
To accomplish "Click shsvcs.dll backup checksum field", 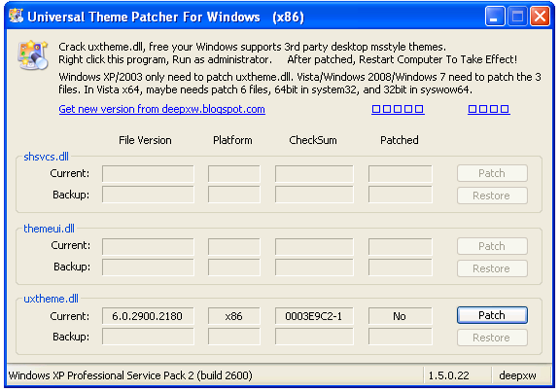I will (x=314, y=194).
